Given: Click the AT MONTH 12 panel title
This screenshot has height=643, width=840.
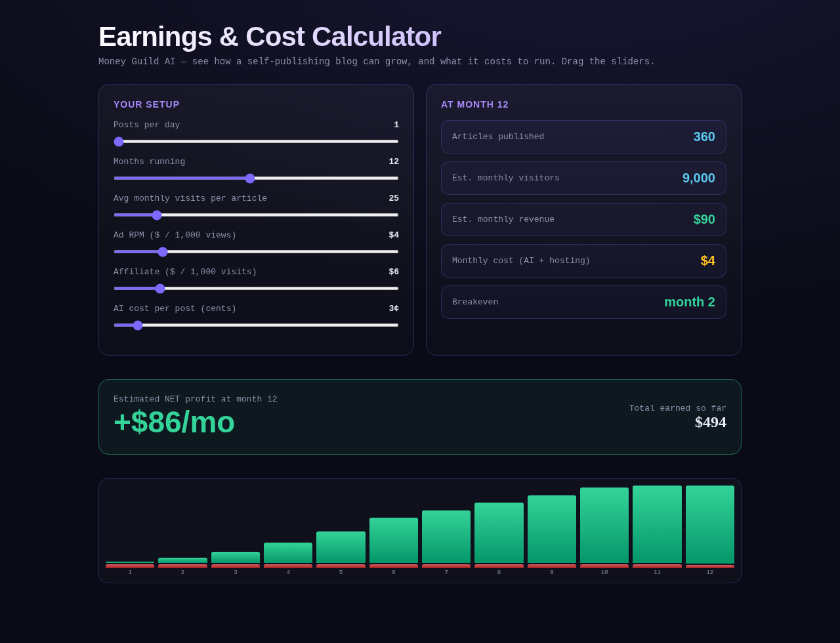Looking at the screenshot, I should pos(474,104).
